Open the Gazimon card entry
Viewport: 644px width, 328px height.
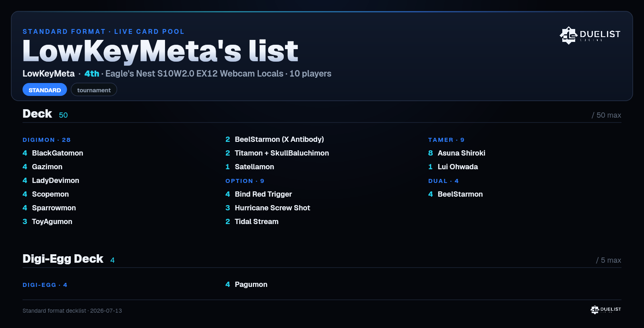pyautogui.click(x=42, y=167)
